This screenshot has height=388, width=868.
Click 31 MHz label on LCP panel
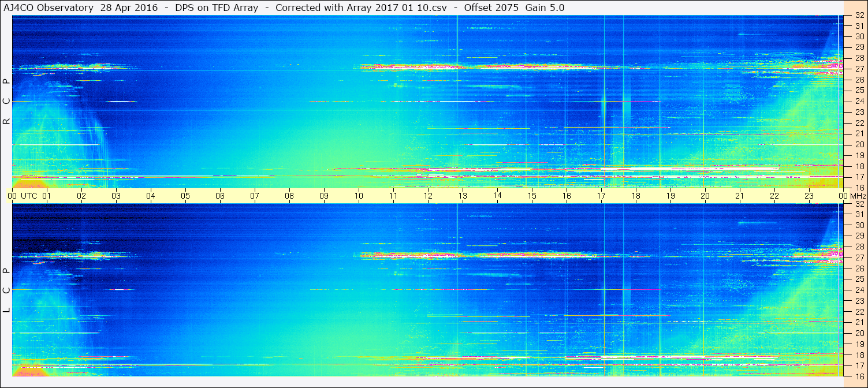coord(859,214)
